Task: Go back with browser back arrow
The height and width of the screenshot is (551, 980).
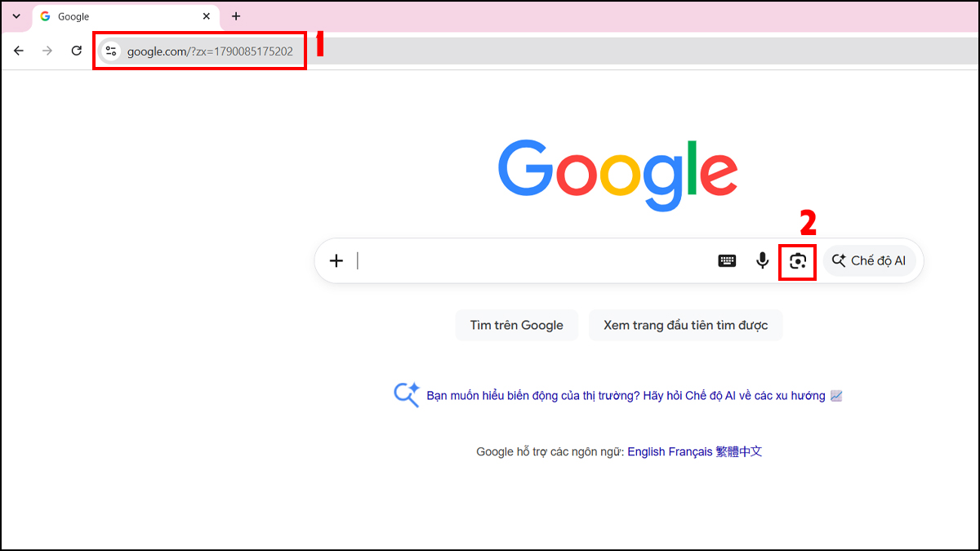Action: pyautogui.click(x=19, y=51)
